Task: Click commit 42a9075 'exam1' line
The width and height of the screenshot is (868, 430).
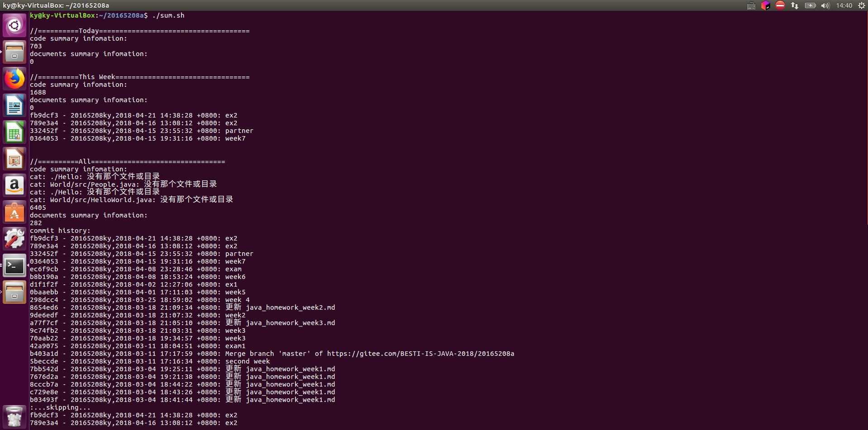Action: point(138,346)
